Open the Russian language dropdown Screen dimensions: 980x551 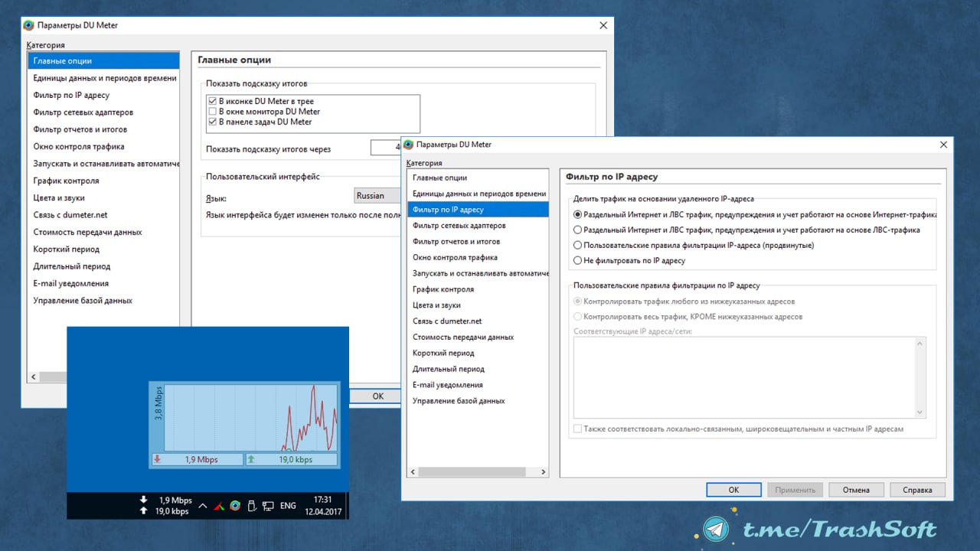pos(377,196)
